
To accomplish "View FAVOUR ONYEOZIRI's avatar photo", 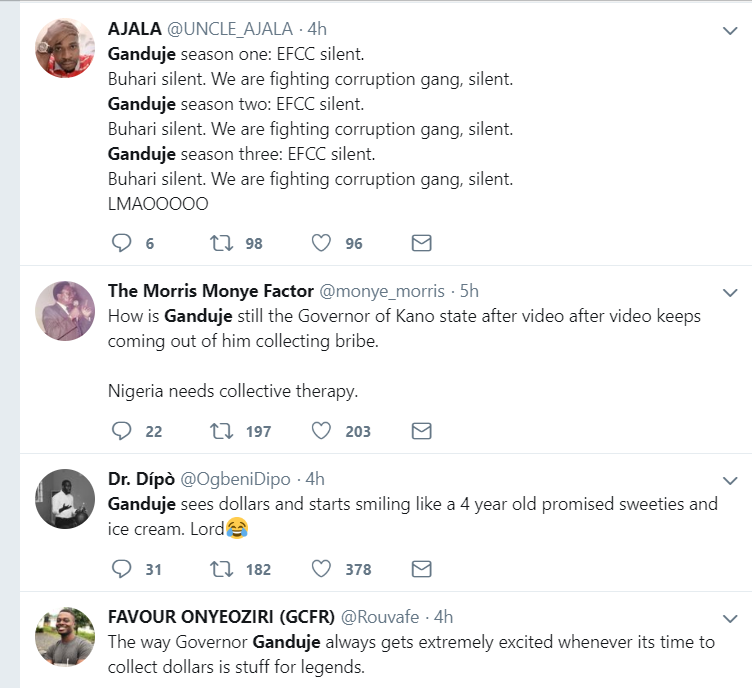I will 65,635.
